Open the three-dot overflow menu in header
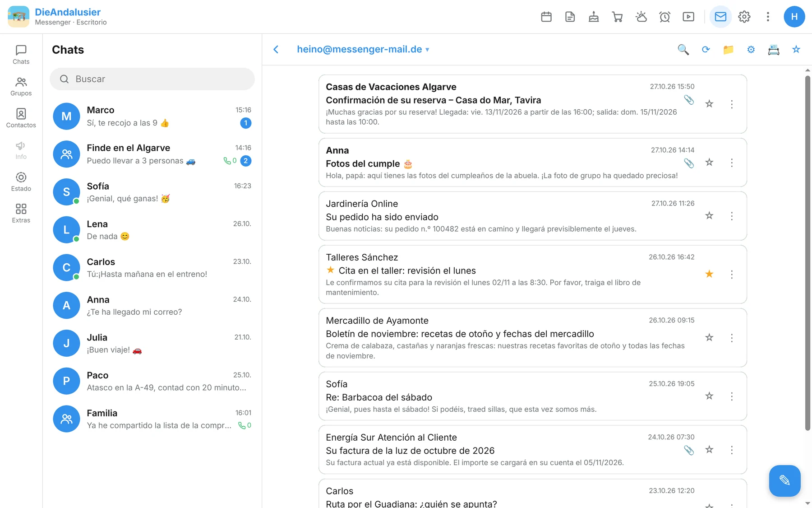The width and height of the screenshot is (812, 508). 768,17
